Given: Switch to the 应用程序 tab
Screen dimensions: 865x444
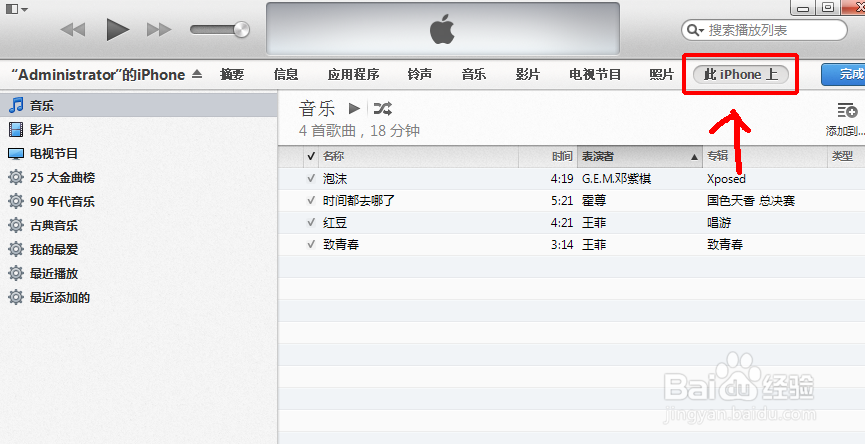Looking at the screenshot, I should (353, 74).
